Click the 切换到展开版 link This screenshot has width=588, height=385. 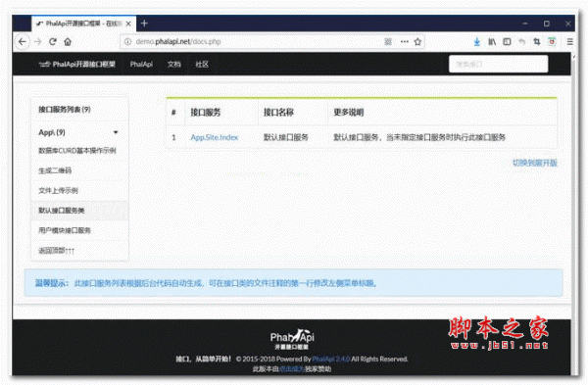coord(535,163)
